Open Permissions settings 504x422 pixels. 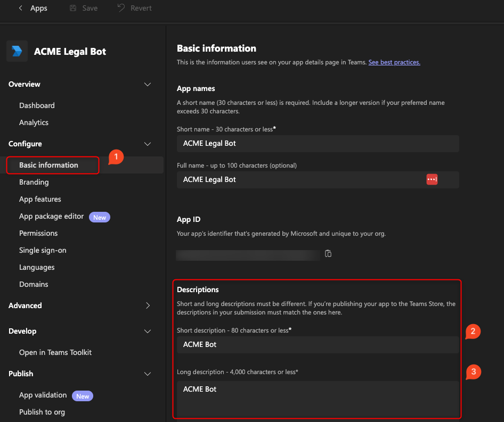(x=38, y=233)
